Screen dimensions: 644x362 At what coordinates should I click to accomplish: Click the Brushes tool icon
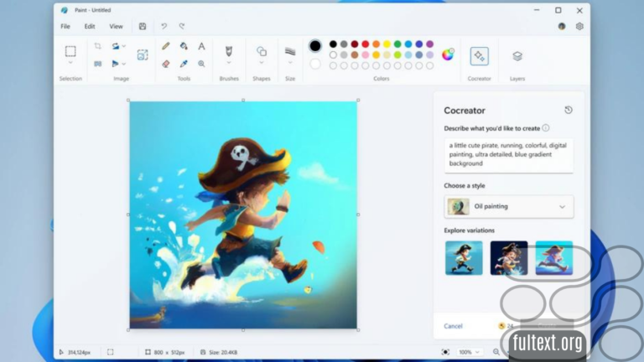229,51
